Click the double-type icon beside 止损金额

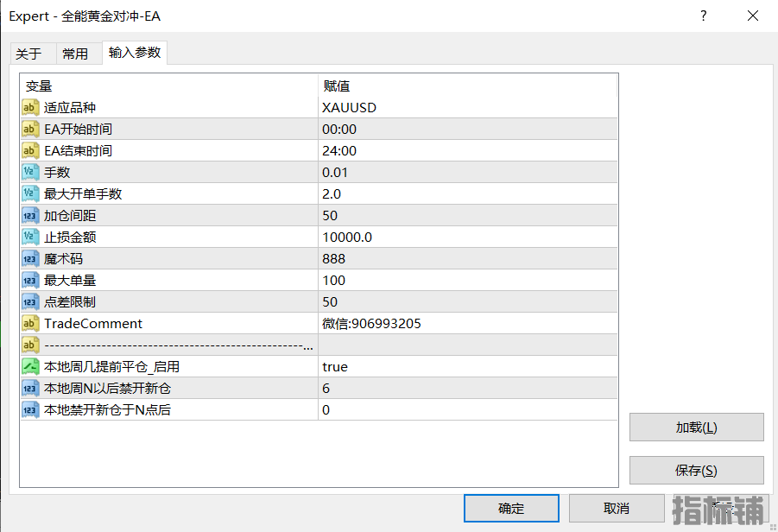point(30,237)
